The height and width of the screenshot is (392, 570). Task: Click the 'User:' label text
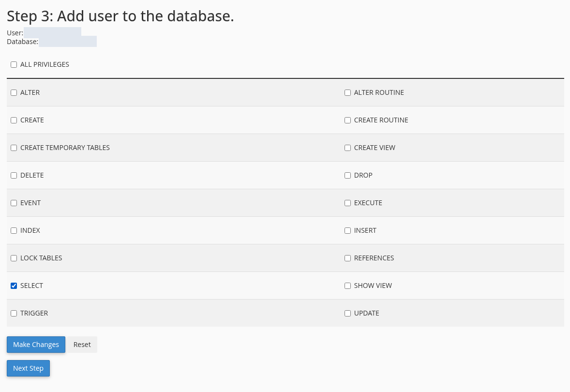[x=15, y=33]
